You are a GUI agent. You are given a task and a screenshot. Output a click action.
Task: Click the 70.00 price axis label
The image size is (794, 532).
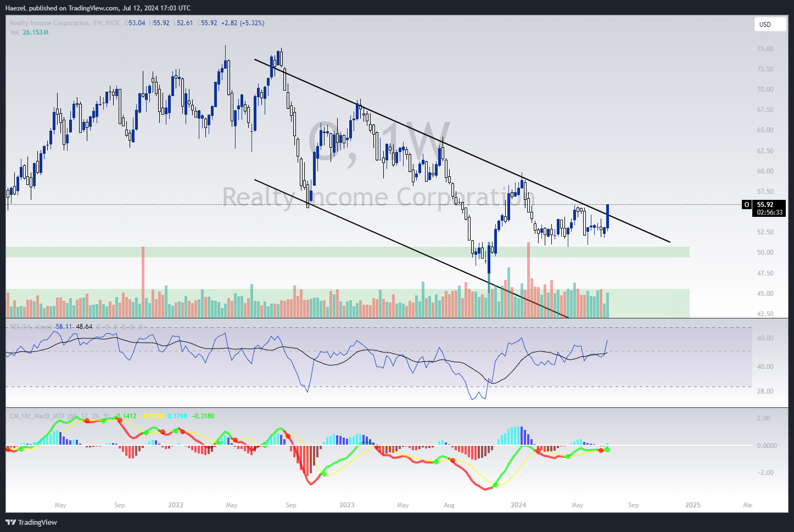765,89
